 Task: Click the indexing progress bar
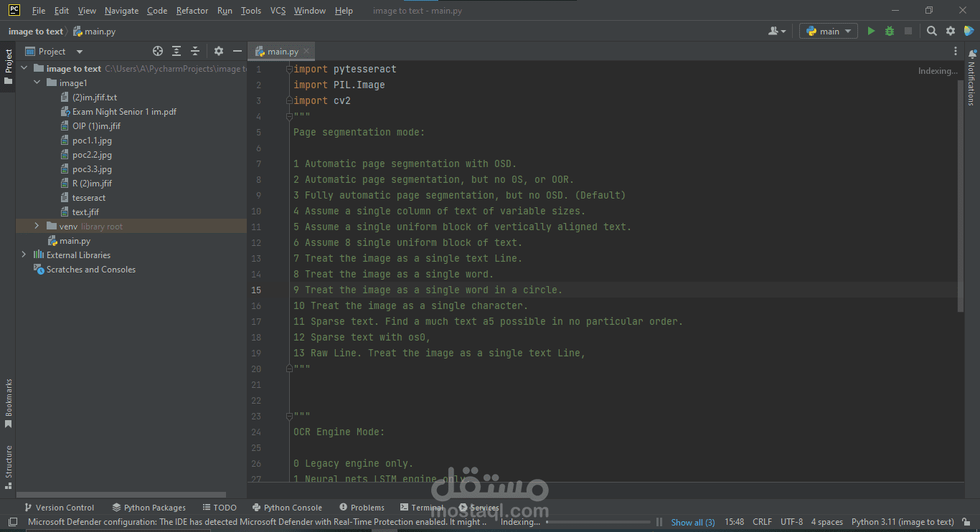click(598, 522)
